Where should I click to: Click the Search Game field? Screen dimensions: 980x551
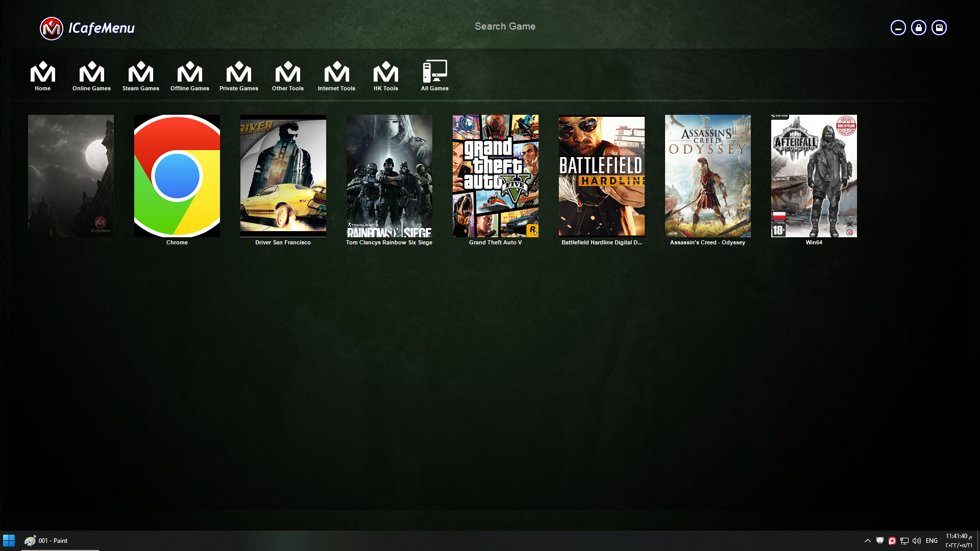(x=505, y=27)
